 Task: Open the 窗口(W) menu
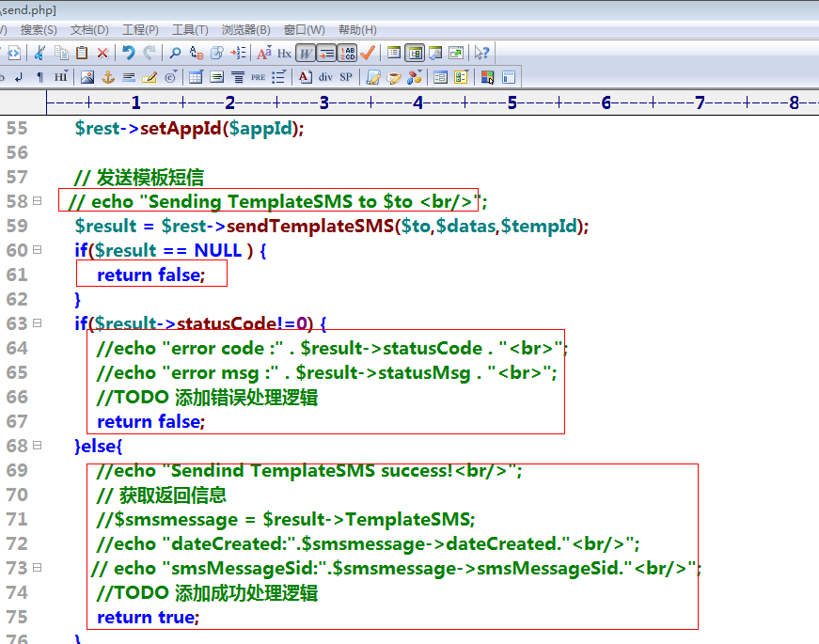click(305, 30)
